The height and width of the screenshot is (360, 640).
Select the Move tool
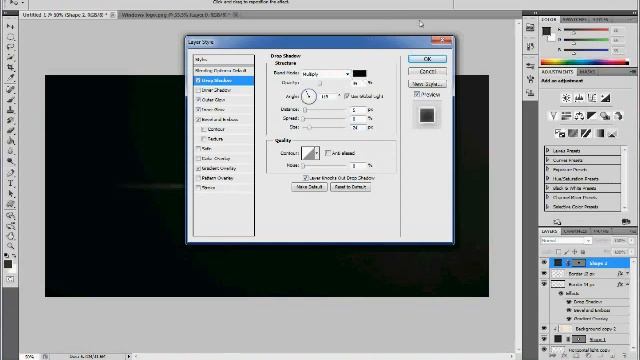(x=11, y=27)
